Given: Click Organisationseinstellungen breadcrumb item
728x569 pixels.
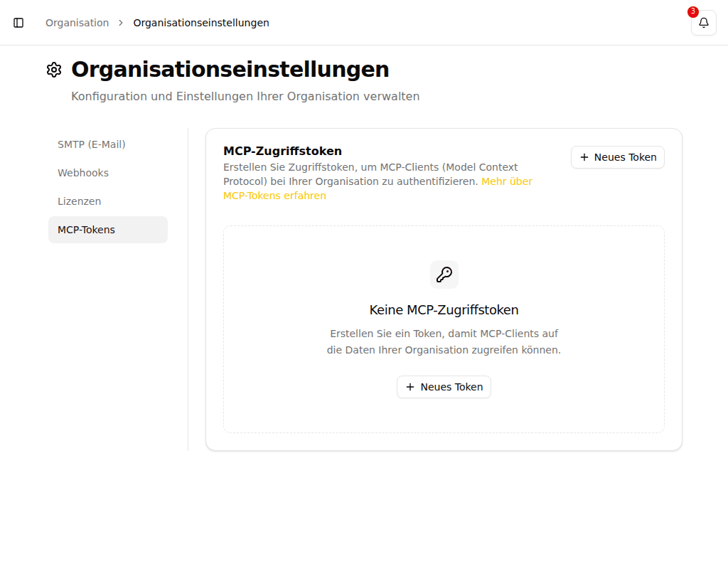Looking at the screenshot, I should point(201,23).
